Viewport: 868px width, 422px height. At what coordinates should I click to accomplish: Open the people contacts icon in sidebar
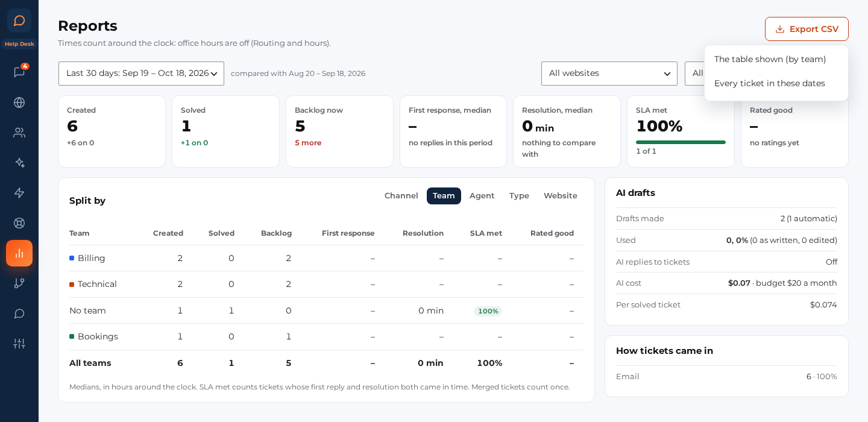pos(19,133)
